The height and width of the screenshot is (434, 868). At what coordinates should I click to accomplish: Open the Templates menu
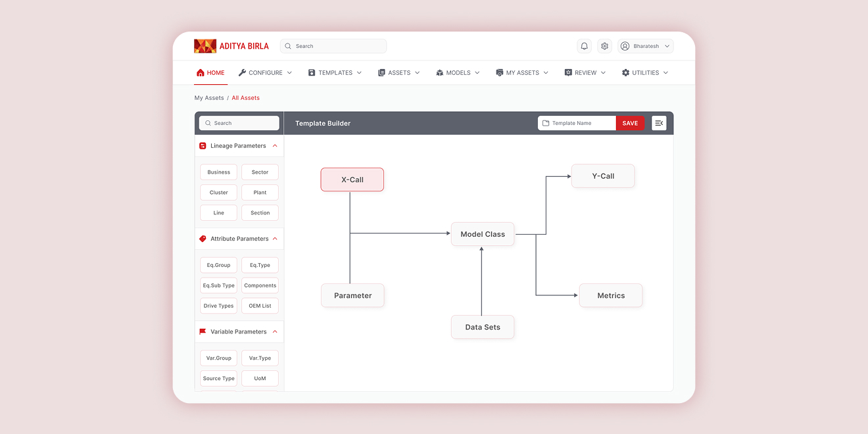(335, 73)
